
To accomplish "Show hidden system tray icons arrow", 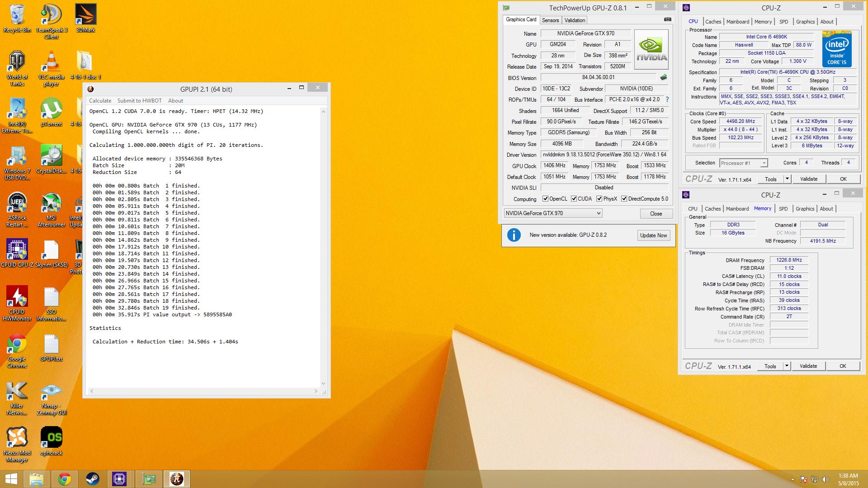I will [x=793, y=479].
